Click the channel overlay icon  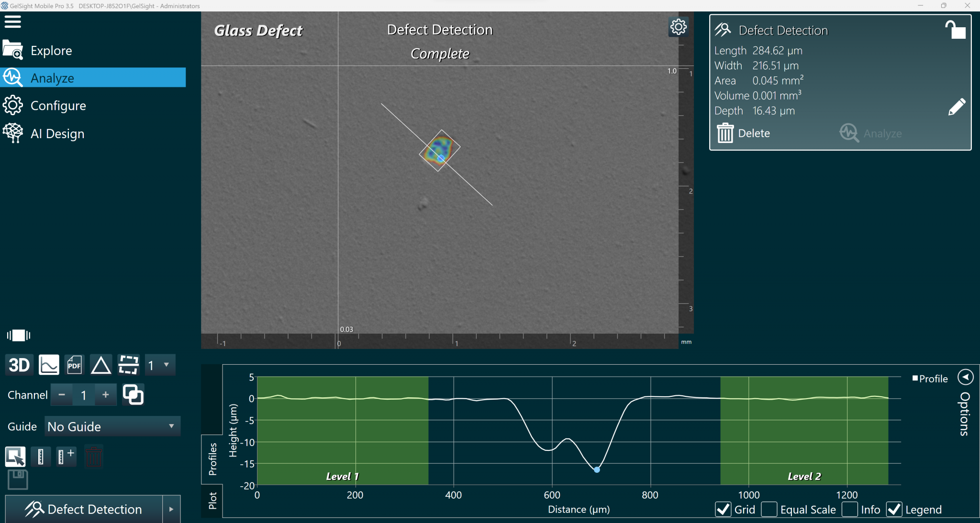coord(133,394)
